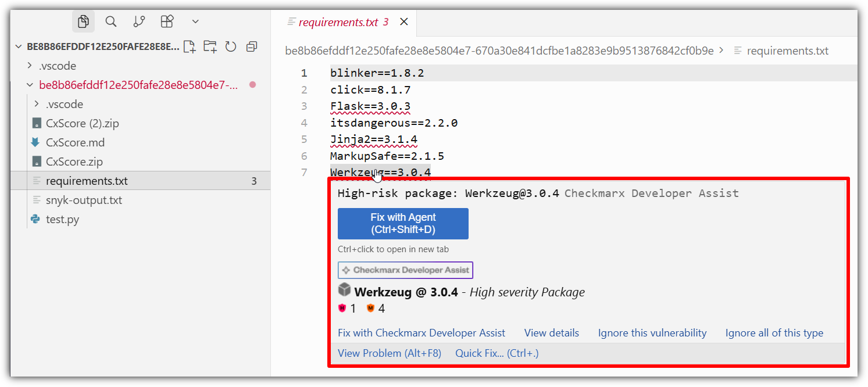Select the requirements.txt editor tab
Viewport: 868px width, 387px height.
click(x=338, y=22)
